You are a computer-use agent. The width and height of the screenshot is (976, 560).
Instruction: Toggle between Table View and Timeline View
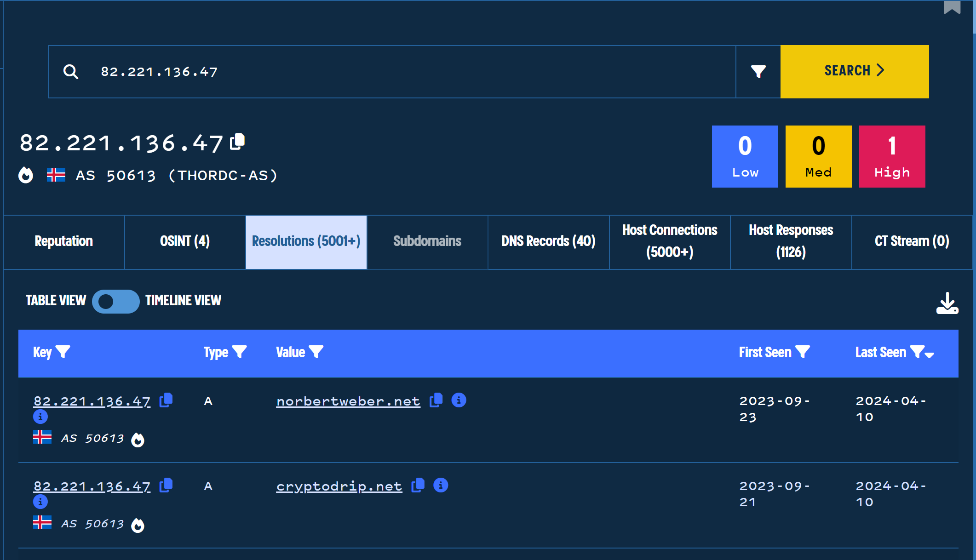[x=115, y=301]
